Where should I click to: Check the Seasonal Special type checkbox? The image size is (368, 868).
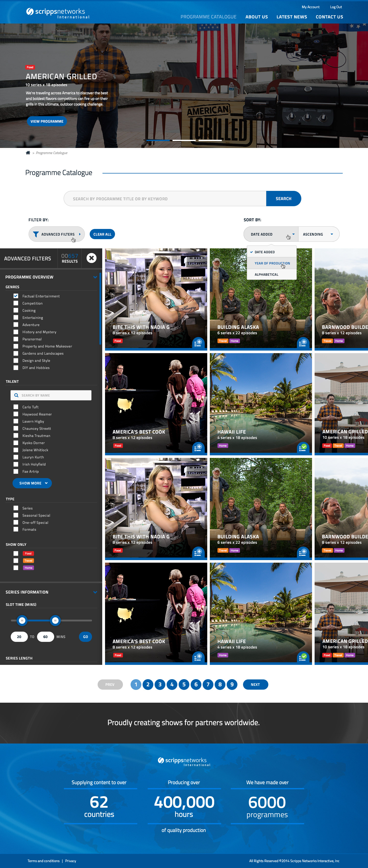(16, 515)
